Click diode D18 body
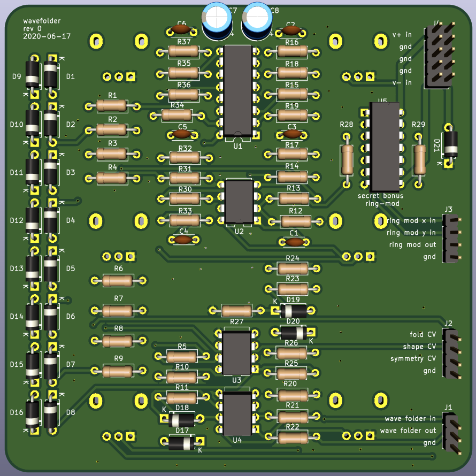Viewport: 476px width, 476px height. pos(181,420)
